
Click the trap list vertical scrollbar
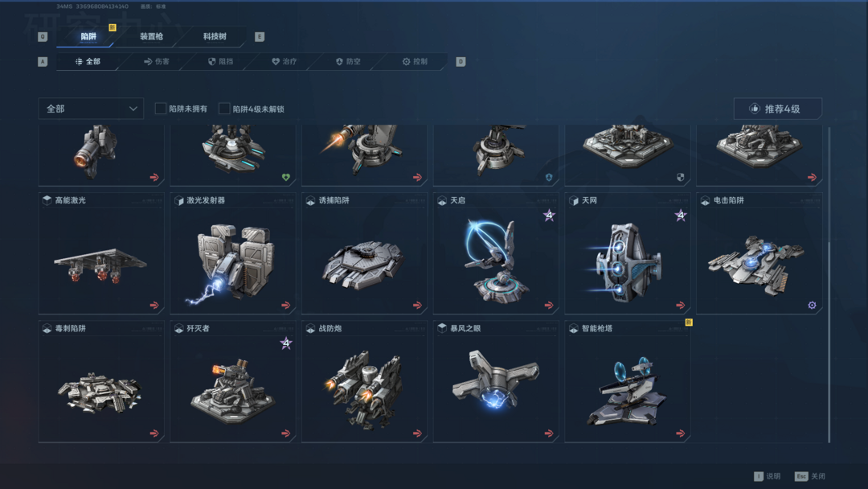tap(829, 285)
